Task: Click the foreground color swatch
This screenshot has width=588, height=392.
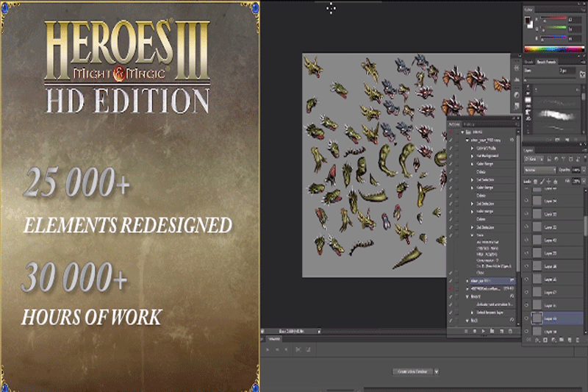Action: point(527,21)
